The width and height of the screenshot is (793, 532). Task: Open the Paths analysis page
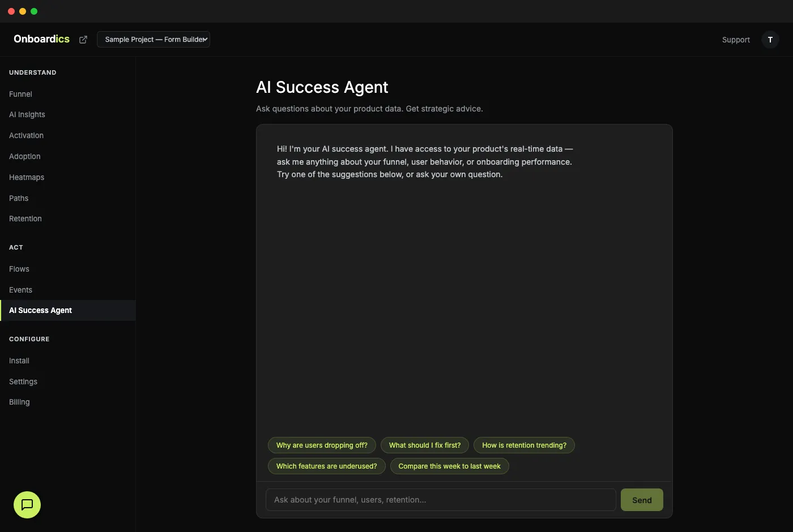[19, 198]
